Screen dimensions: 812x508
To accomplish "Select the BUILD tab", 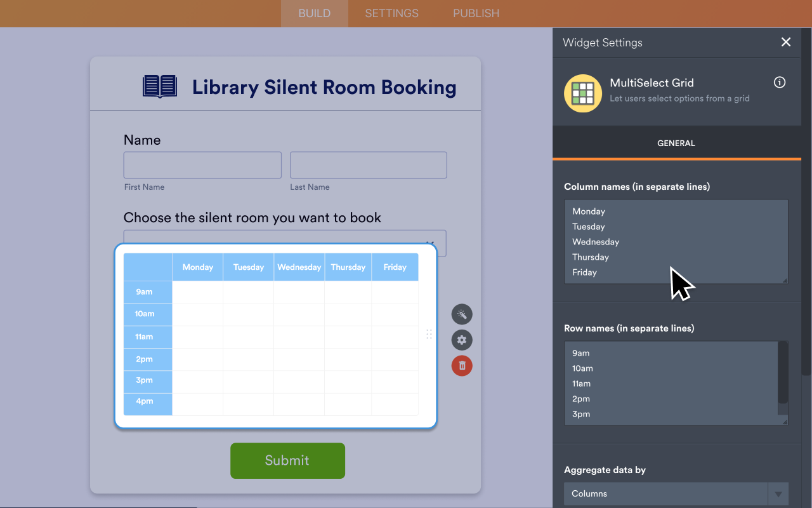I will [x=314, y=13].
